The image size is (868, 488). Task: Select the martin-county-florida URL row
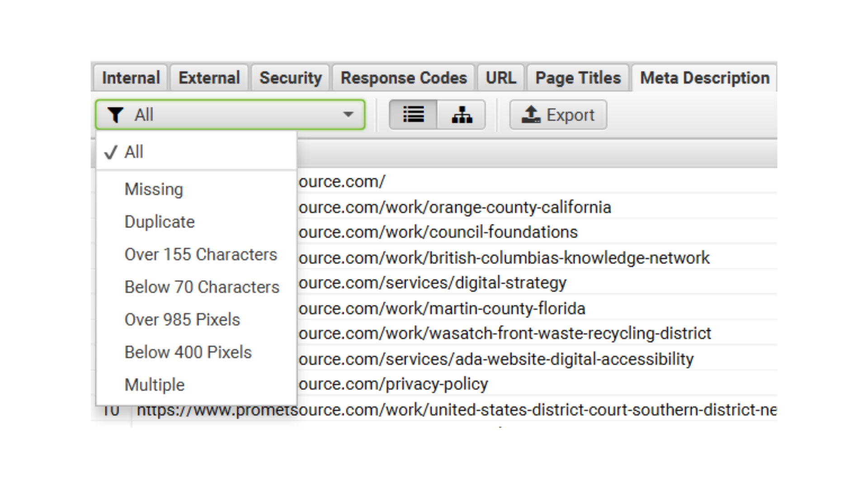(537, 308)
